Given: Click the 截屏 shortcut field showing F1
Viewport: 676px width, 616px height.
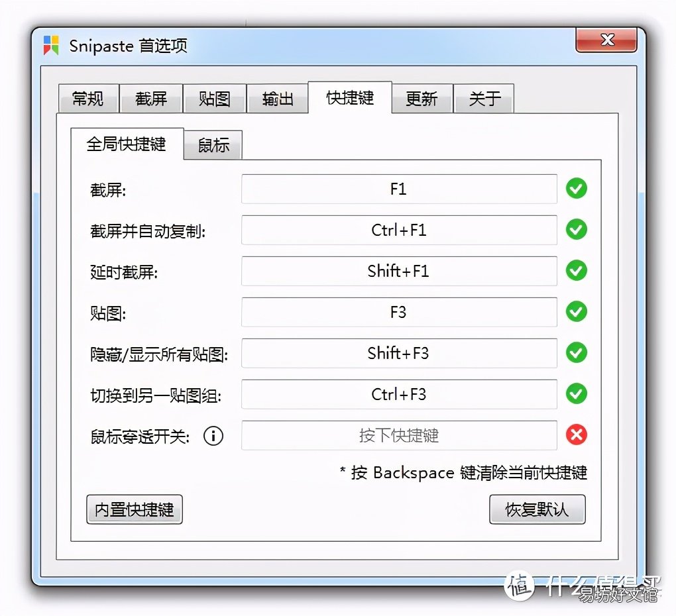Looking at the screenshot, I should click(399, 189).
